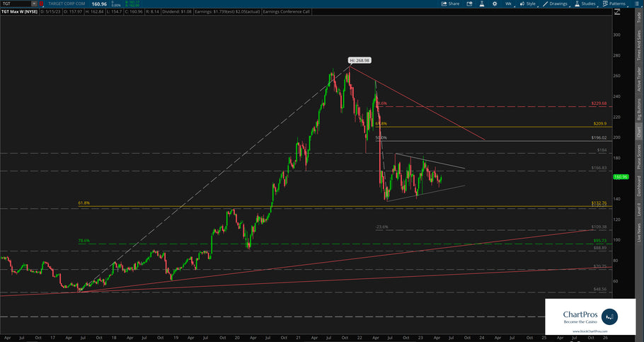Click the $196.02 Fibonacci level label
This screenshot has height=342, width=644.
coord(599,137)
